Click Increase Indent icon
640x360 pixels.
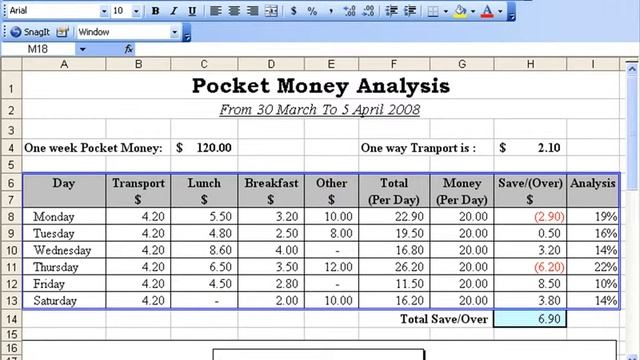tap(410, 11)
